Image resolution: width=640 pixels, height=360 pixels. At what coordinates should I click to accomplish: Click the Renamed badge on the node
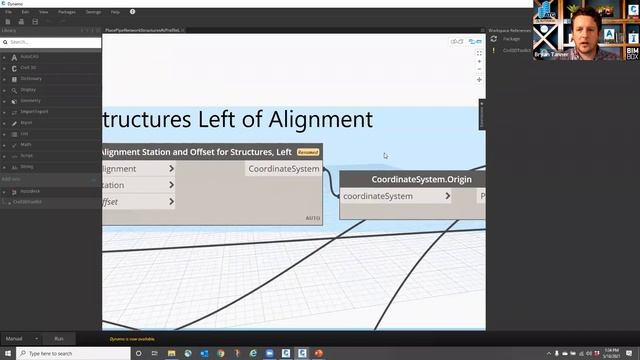pos(308,152)
